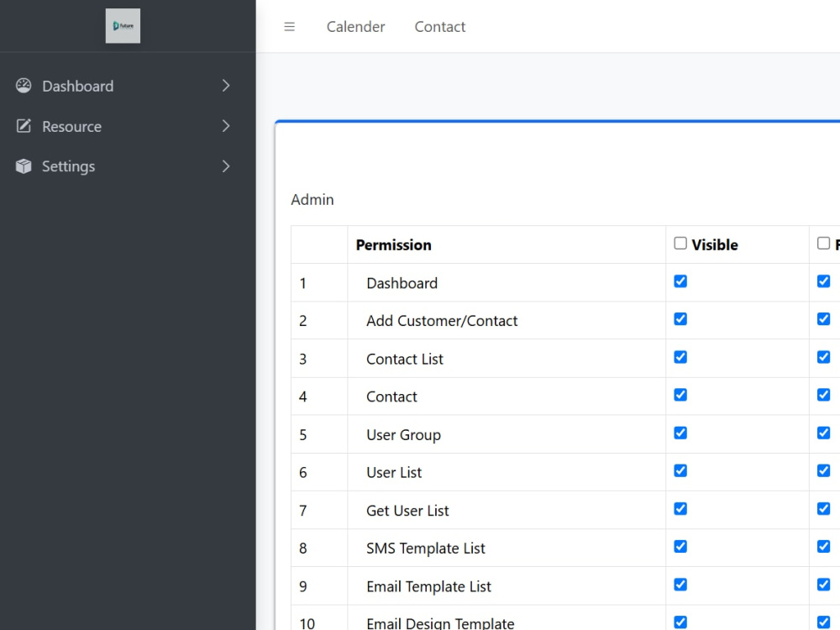Uncheck Visible for SMS Template List
Viewport: 840px width, 630px height.
pos(680,547)
